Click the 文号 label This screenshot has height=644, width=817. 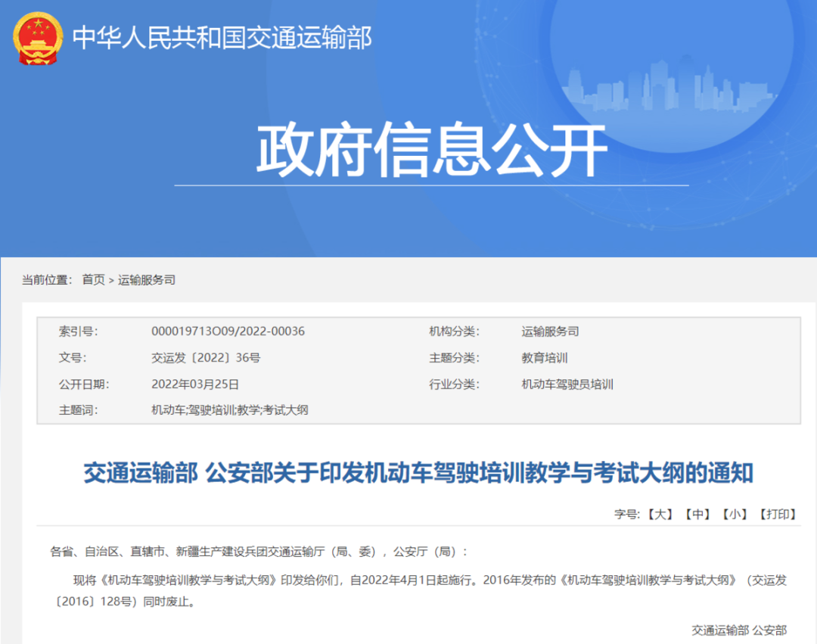(73, 358)
